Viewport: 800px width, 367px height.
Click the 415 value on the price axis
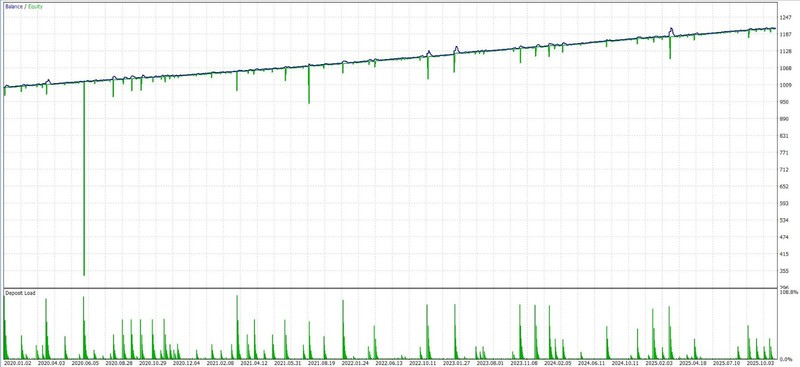point(783,254)
